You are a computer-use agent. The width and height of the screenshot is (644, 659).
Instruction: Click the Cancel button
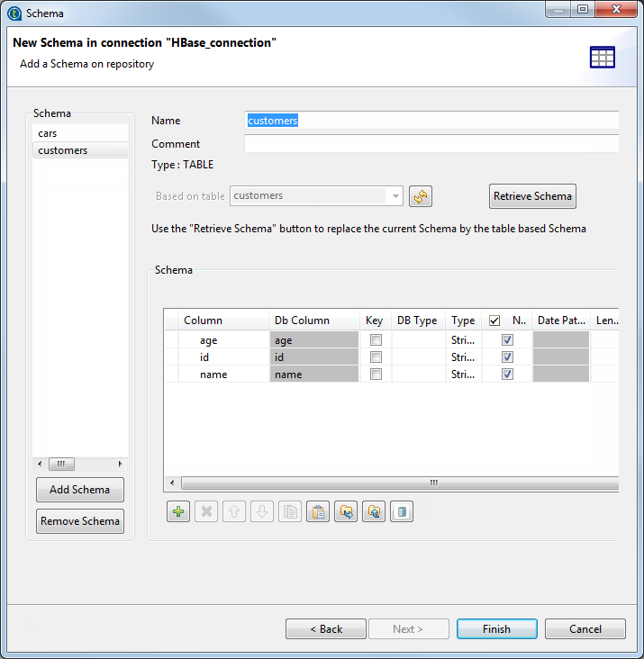tap(585, 629)
